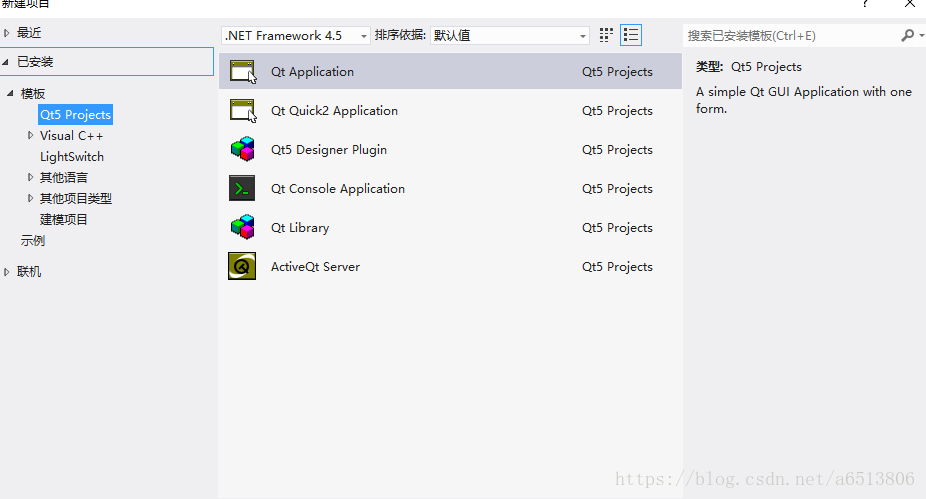Switch to medium icons list view

point(631,35)
